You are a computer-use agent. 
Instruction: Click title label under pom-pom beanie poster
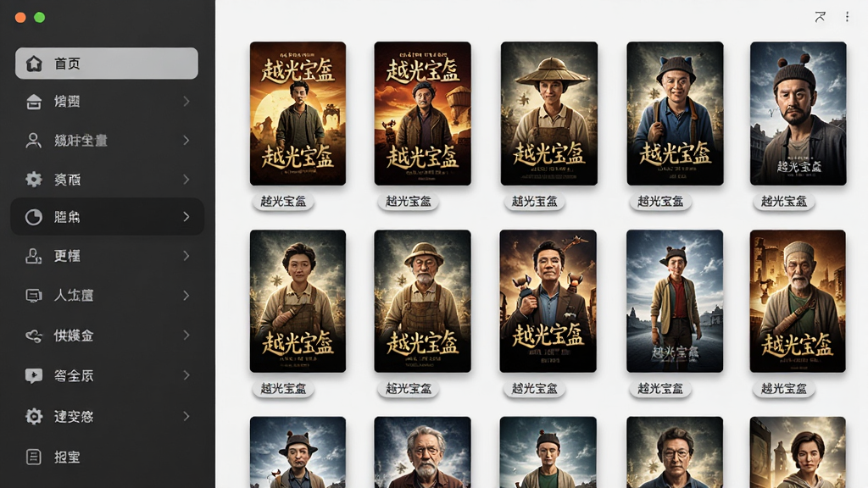[x=784, y=202]
